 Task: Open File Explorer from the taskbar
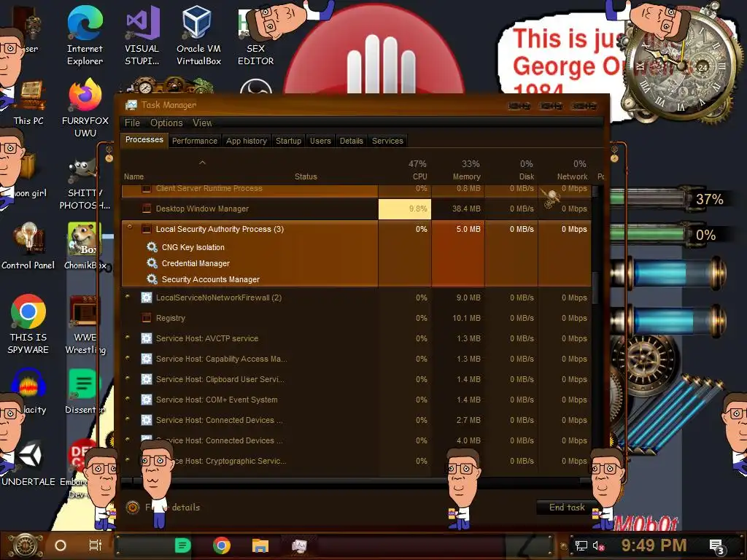point(260,545)
